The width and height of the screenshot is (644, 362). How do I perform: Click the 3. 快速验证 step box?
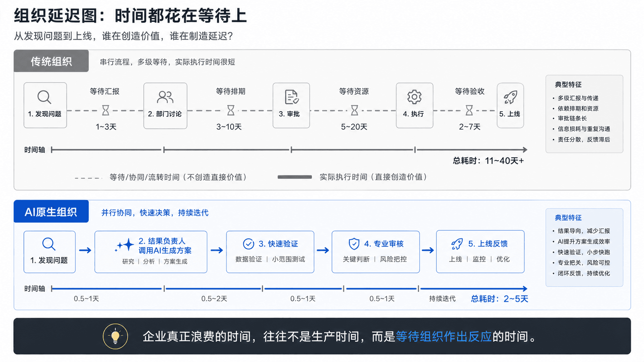(x=270, y=252)
